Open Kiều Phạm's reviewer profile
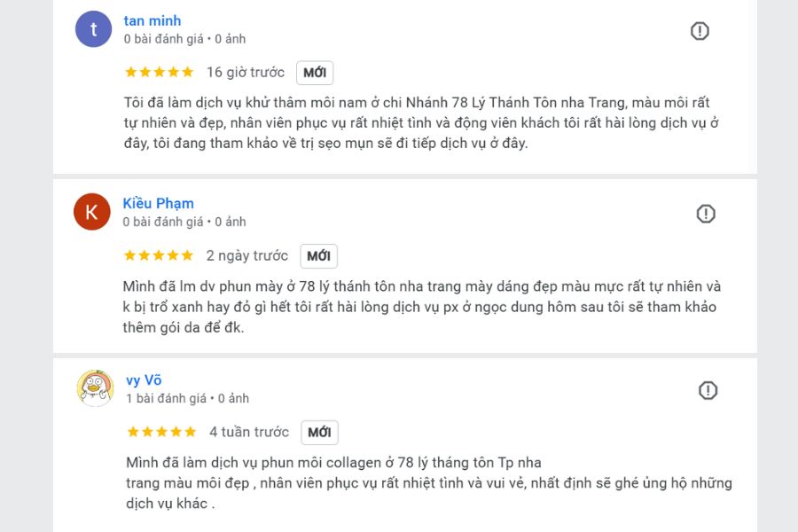 coord(158,203)
